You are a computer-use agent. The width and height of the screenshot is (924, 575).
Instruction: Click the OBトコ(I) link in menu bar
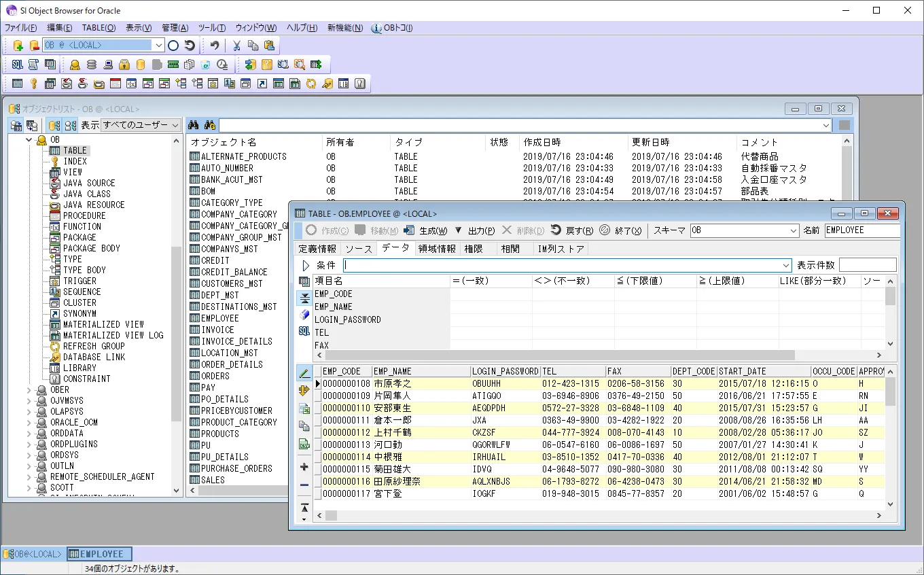coord(393,28)
